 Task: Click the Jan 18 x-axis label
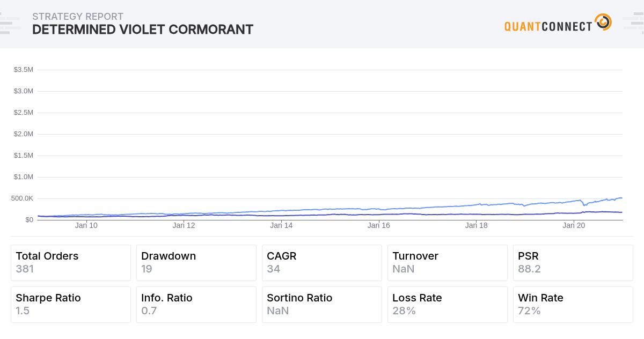coord(477,226)
